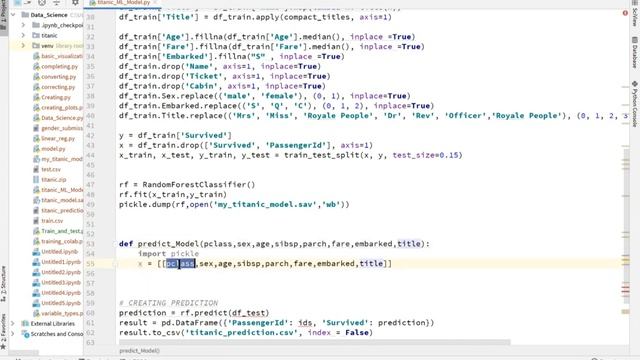Open basic_visualization file in the tree
The image size is (640, 360).
[x=58, y=56]
